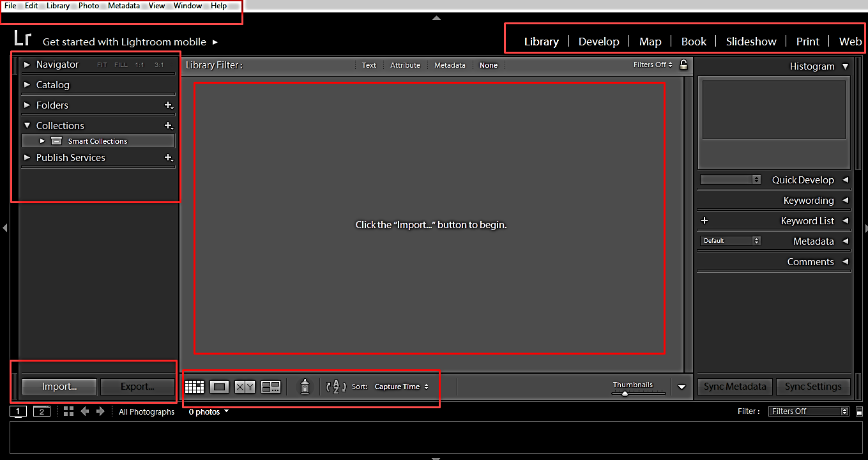Expand the Metadata panel triangle
The height and width of the screenshot is (460, 868).
(x=845, y=241)
